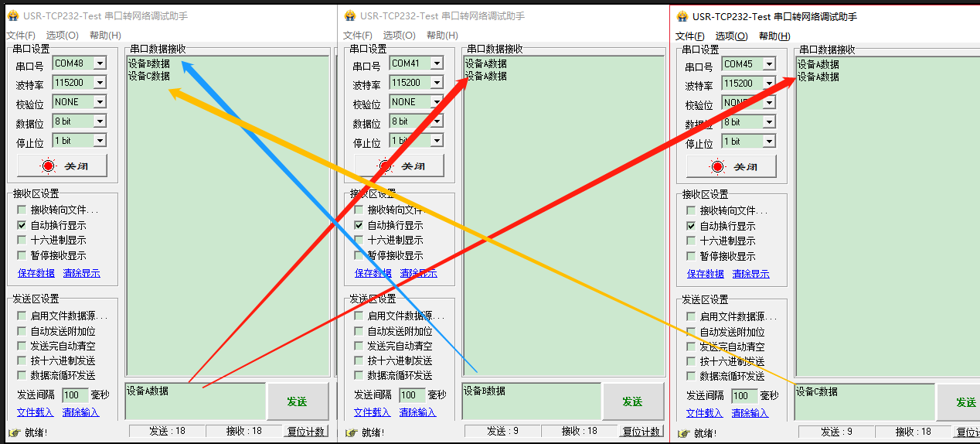
Task: Open the 停止位 1 bit dropdown in the COM45 window
Action: coord(769,142)
